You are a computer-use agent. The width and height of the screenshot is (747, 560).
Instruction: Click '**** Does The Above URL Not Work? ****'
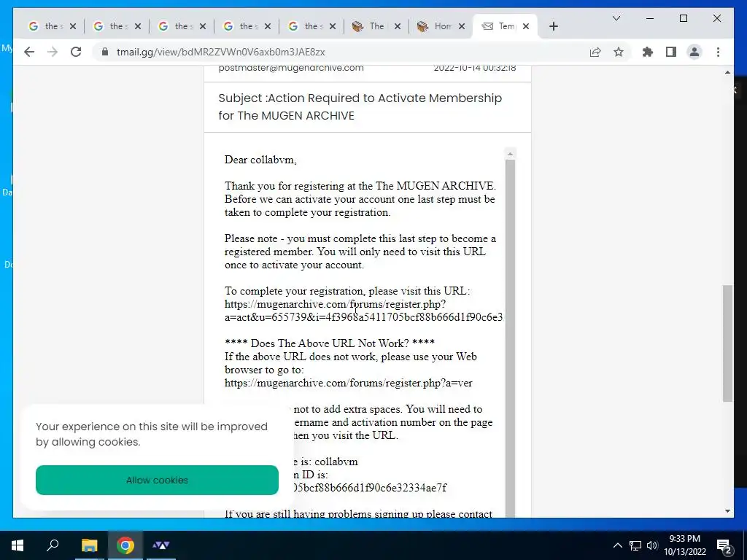[x=329, y=343]
